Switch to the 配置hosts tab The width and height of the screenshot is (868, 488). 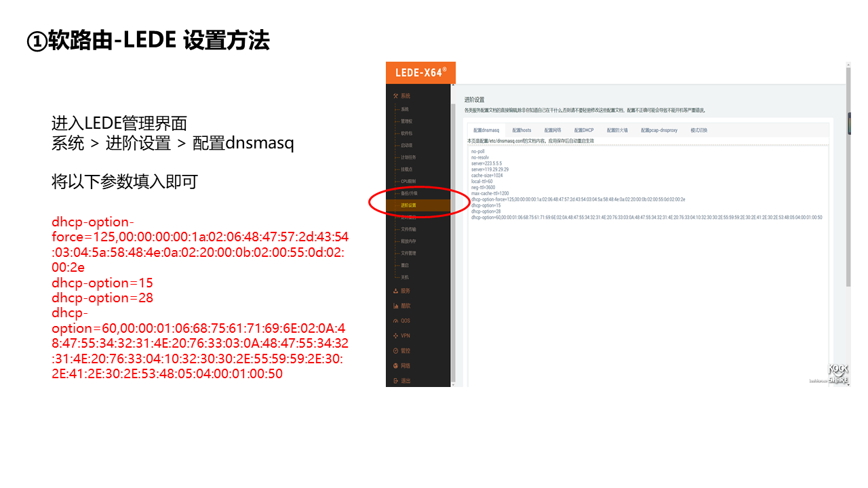(x=521, y=130)
